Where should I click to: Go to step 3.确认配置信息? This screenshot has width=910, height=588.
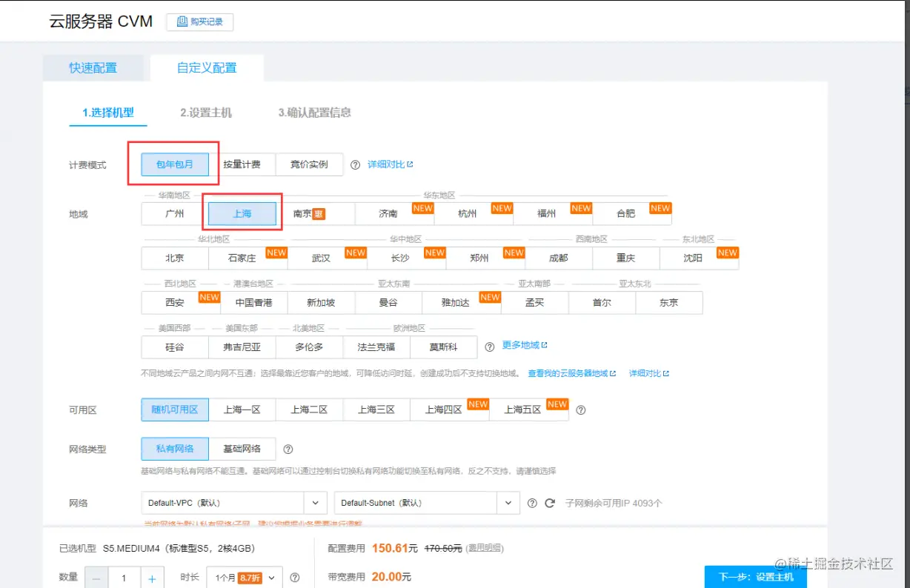(315, 113)
